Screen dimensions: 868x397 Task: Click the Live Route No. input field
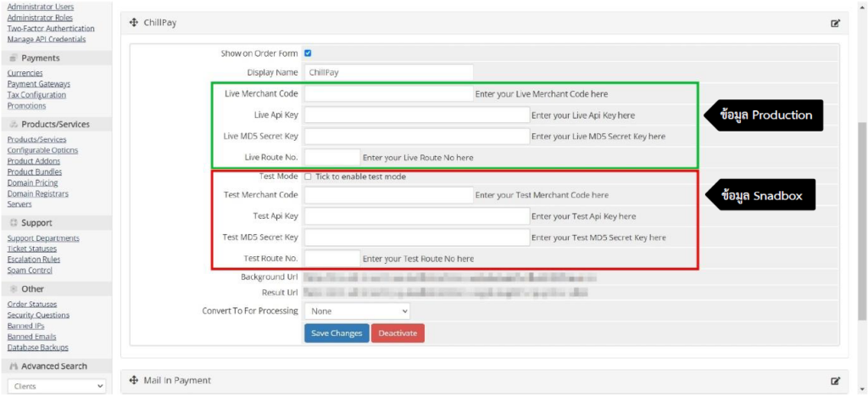[x=332, y=157]
